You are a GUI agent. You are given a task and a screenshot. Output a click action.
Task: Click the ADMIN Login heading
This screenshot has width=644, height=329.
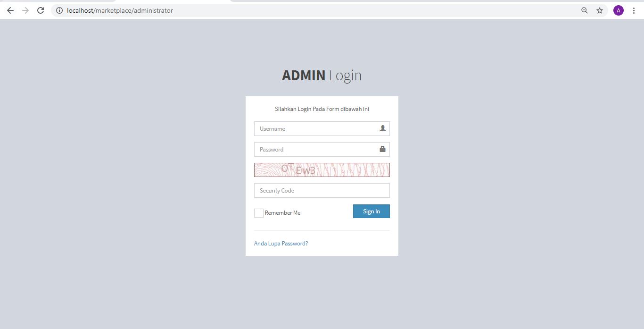pos(322,75)
